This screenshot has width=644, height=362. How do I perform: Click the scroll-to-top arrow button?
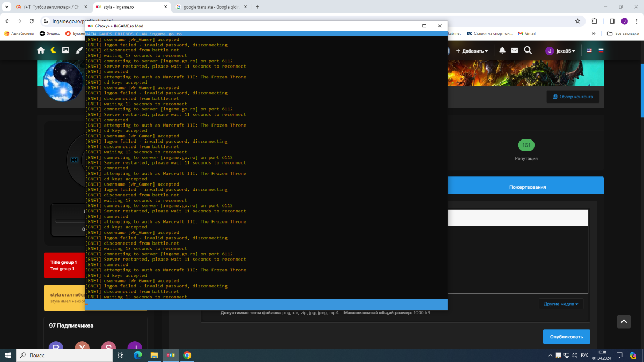point(623,321)
